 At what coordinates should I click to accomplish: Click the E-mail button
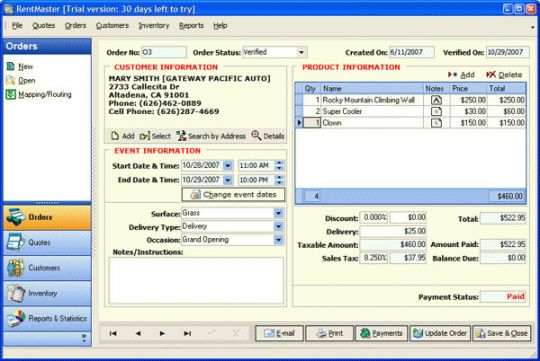(279, 333)
